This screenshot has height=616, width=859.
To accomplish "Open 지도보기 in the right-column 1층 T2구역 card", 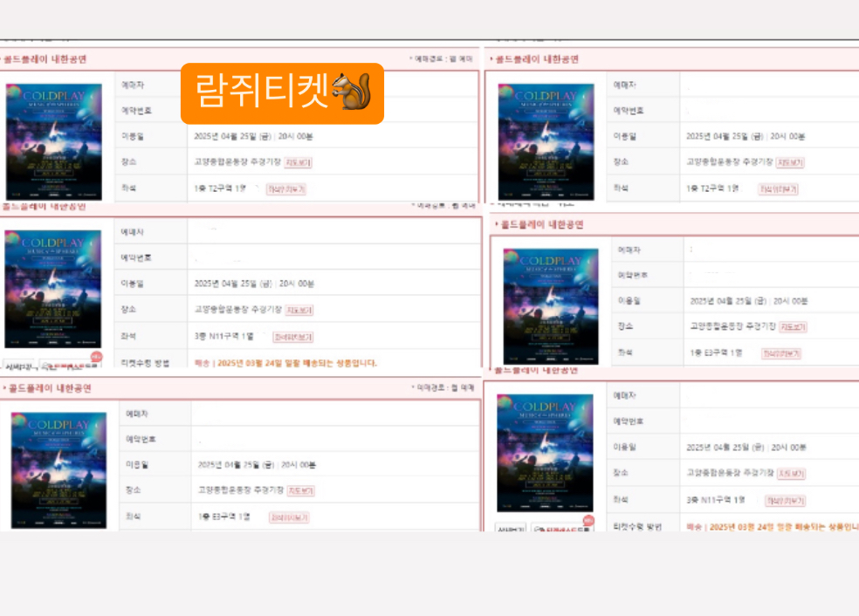I will [791, 162].
